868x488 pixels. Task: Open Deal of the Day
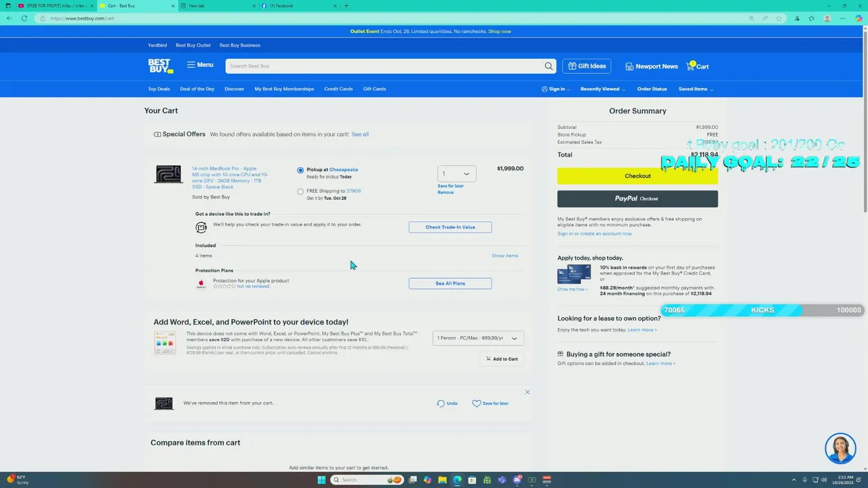tap(197, 89)
